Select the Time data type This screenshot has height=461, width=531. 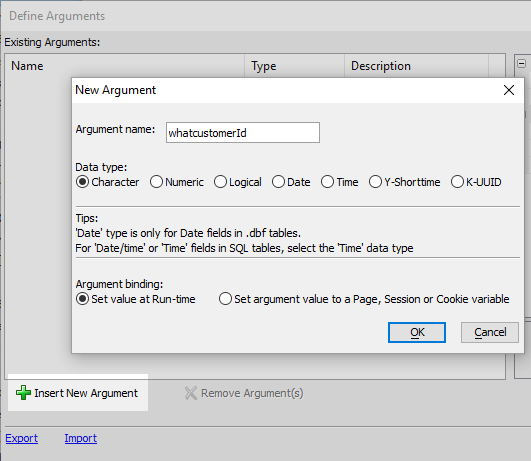pos(327,182)
